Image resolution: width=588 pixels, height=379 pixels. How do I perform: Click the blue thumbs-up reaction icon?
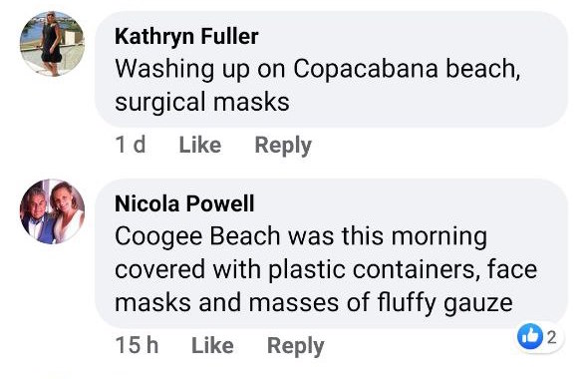tap(529, 336)
